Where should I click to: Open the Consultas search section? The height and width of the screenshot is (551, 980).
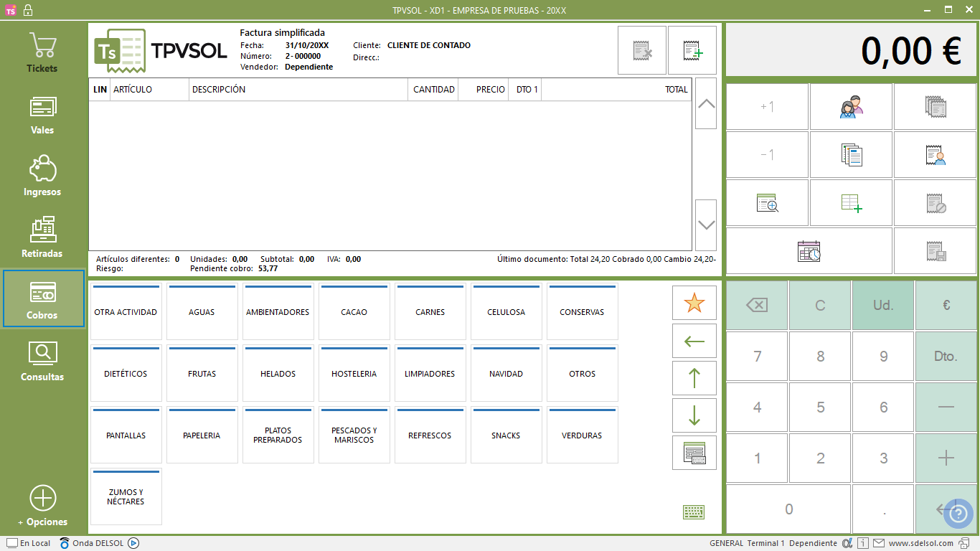pyautogui.click(x=42, y=362)
